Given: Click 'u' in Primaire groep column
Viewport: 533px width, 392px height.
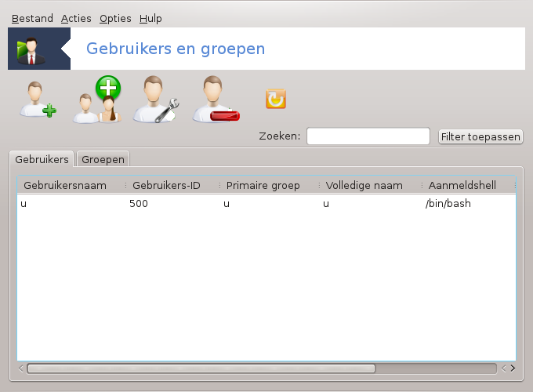Looking at the screenshot, I should [227, 204].
